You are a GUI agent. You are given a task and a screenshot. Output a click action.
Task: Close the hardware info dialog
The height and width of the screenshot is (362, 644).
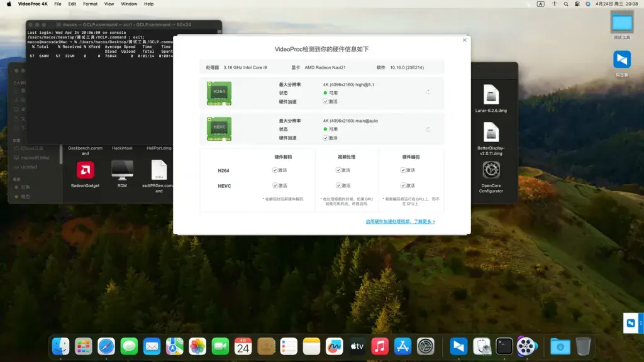pyautogui.click(x=465, y=40)
